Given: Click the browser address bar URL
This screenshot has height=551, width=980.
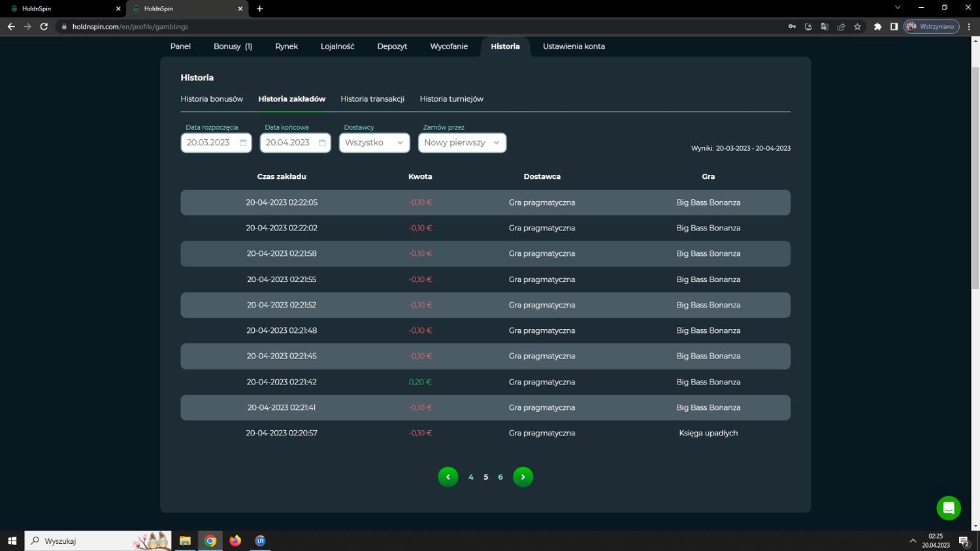Looking at the screenshot, I should (x=130, y=27).
